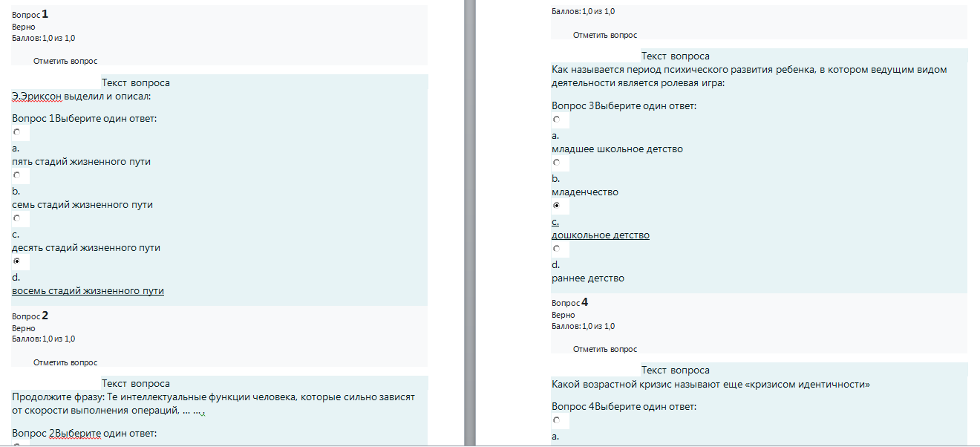Click 'Отметить вопрос' under Вопрос 4
The height and width of the screenshot is (447, 980).
pyautogui.click(x=605, y=349)
